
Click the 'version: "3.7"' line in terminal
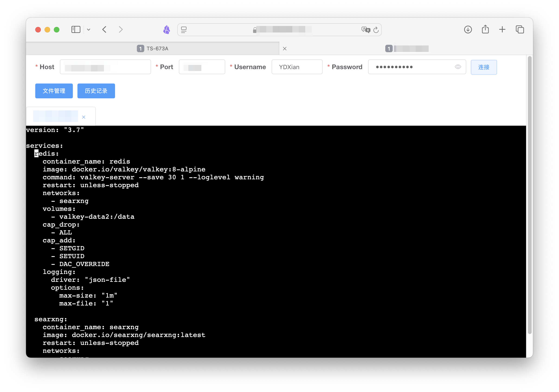(x=55, y=130)
